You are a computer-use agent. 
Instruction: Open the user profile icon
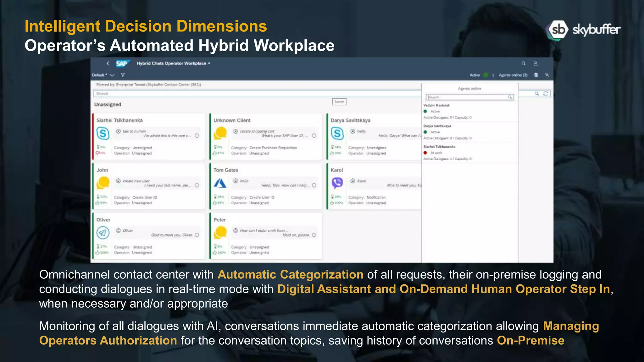pos(536,63)
